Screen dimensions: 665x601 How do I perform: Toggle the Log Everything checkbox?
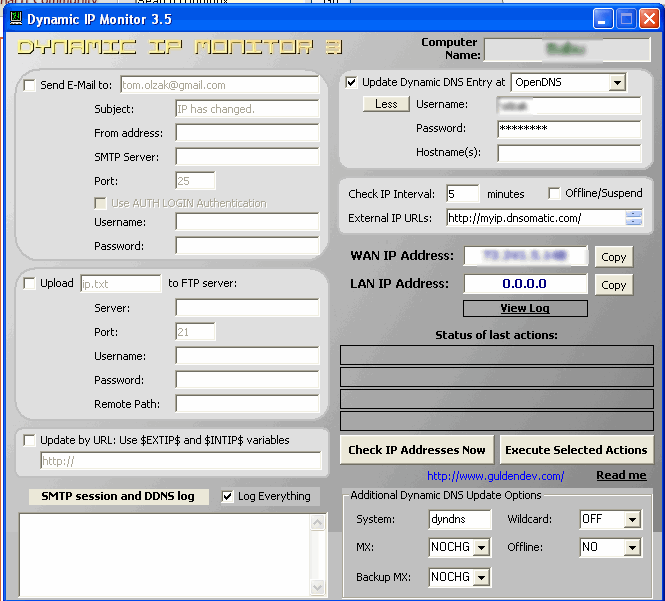(227, 496)
